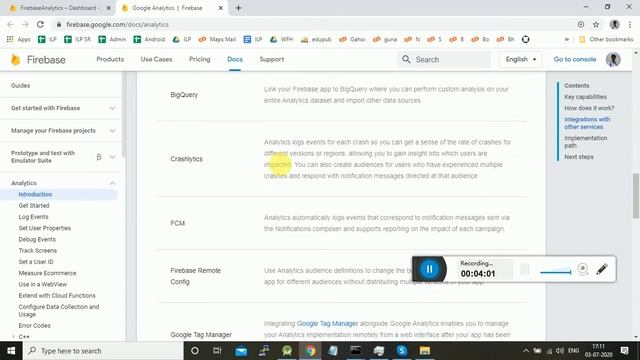Go forward in browser history
640x360 pixels.
[25, 24]
